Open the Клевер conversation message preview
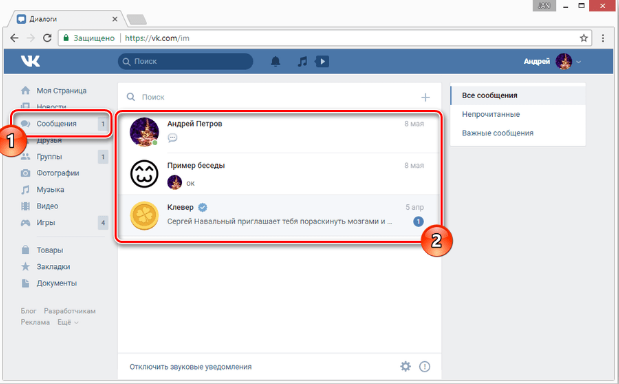Viewport: 619px width, 384px height. [279, 221]
